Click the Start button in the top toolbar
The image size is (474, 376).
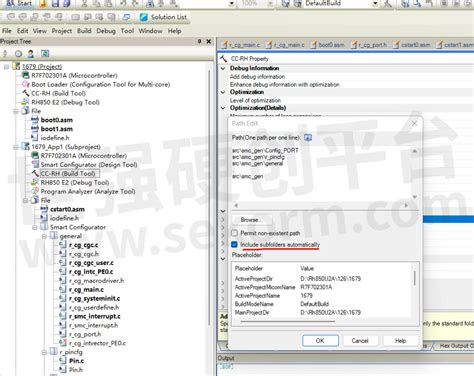(20, 3)
